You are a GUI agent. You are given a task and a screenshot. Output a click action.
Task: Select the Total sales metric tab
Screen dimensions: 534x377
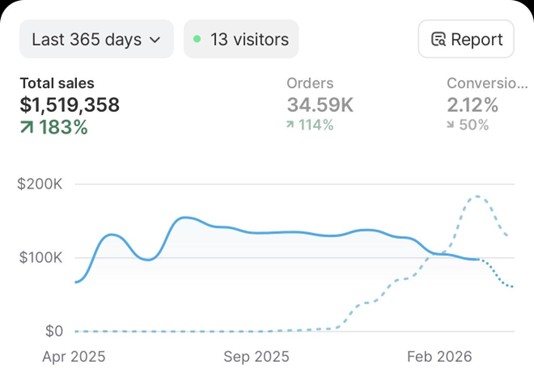[70, 106]
